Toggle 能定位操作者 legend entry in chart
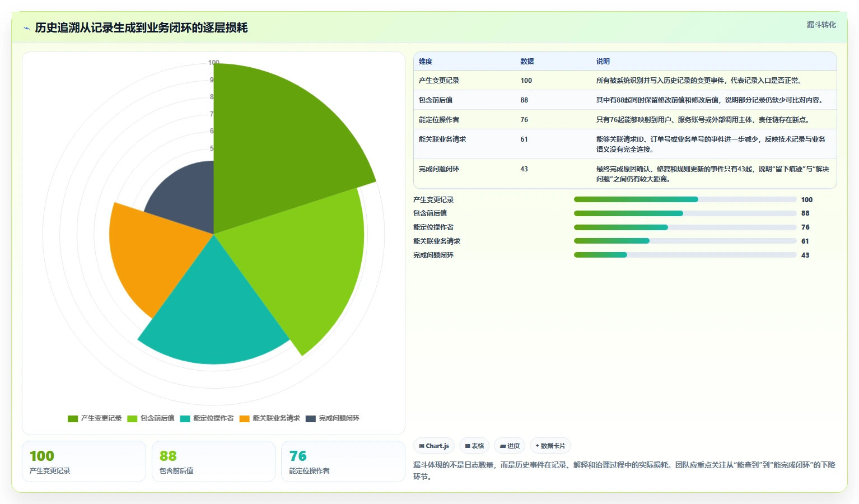 pos(207,418)
